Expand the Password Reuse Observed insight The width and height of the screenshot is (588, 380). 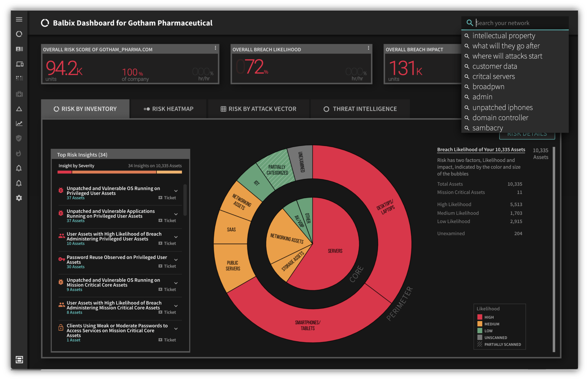176,259
